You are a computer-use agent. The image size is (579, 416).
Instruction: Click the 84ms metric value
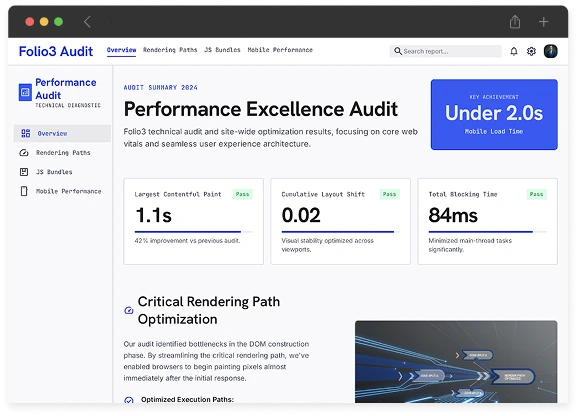(453, 215)
